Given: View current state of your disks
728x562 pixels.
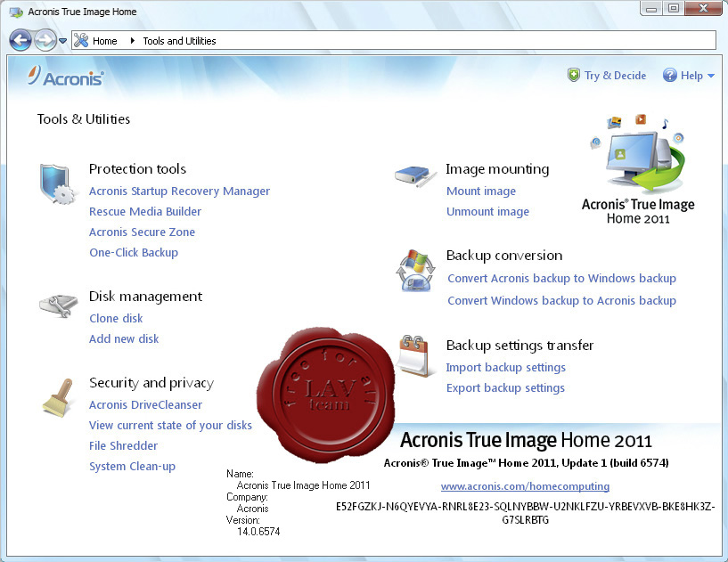Looking at the screenshot, I should pyautogui.click(x=170, y=425).
